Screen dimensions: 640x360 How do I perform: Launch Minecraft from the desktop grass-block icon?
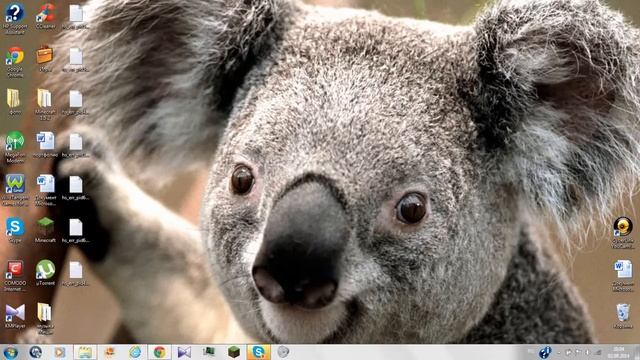(45, 231)
